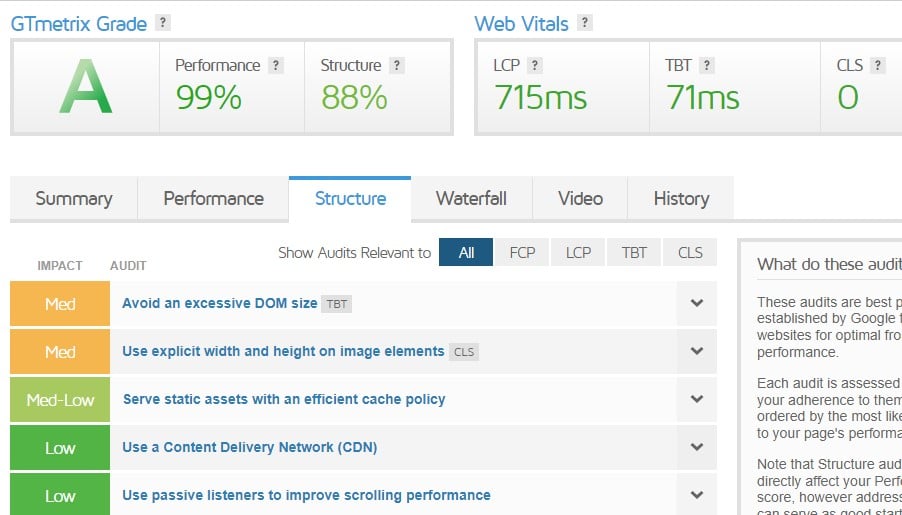Open the Performance score help tooltip icon
Image resolution: width=902 pixels, height=515 pixels.
[276, 66]
